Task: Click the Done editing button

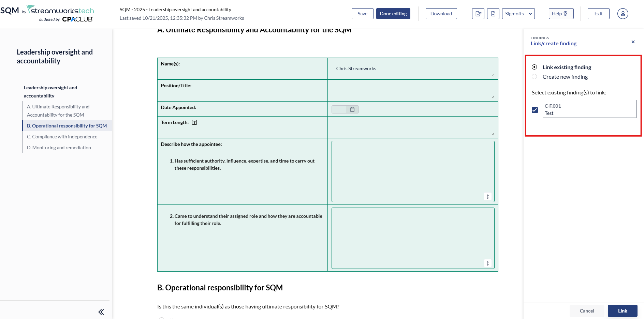Action: (x=393, y=14)
